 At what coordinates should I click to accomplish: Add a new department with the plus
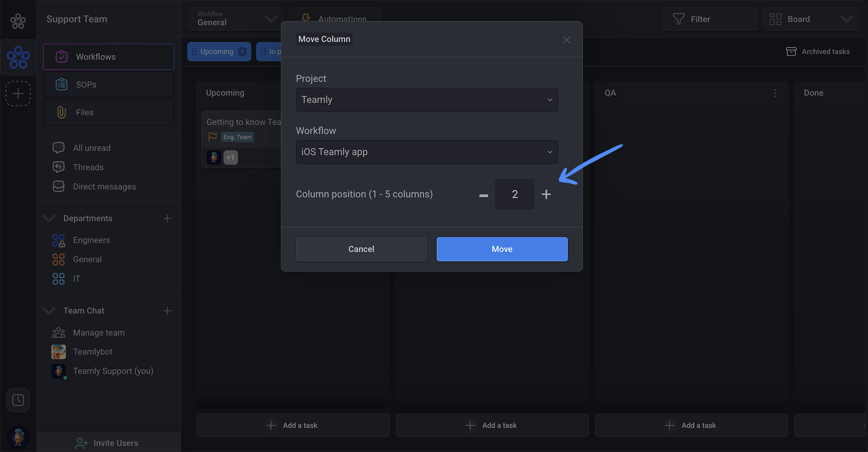167,218
